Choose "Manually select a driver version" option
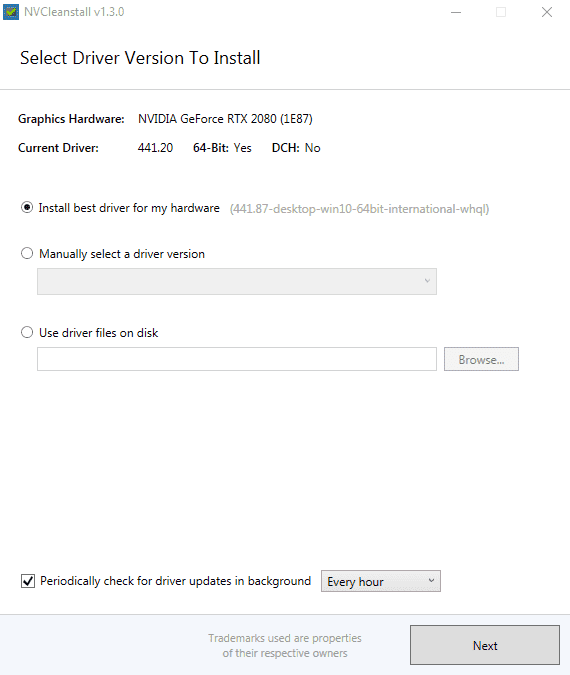The image size is (570, 675). tap(27, 254)
